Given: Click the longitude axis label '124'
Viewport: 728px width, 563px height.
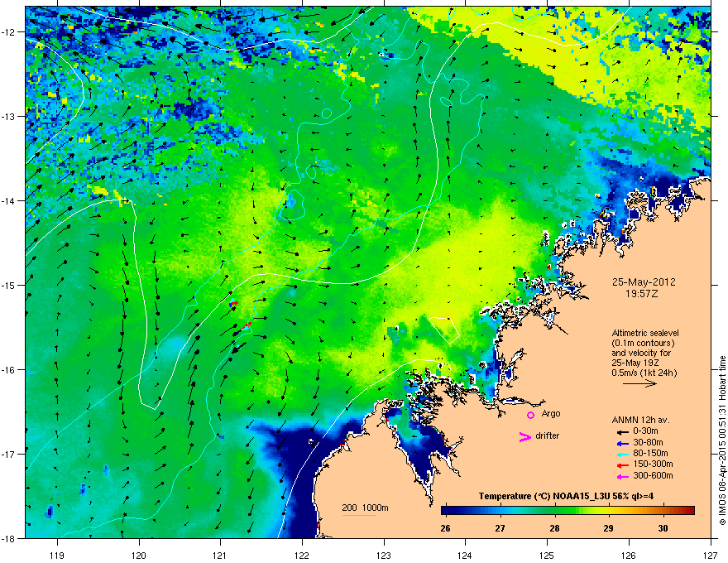Looking at the screenshot, I should coord(465,555).
